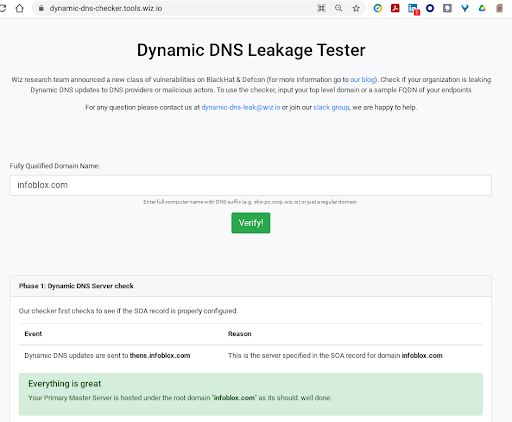Open the dark blue ring extension icon
The width and height of the screenshot is (512, 422).
(430, 8)
